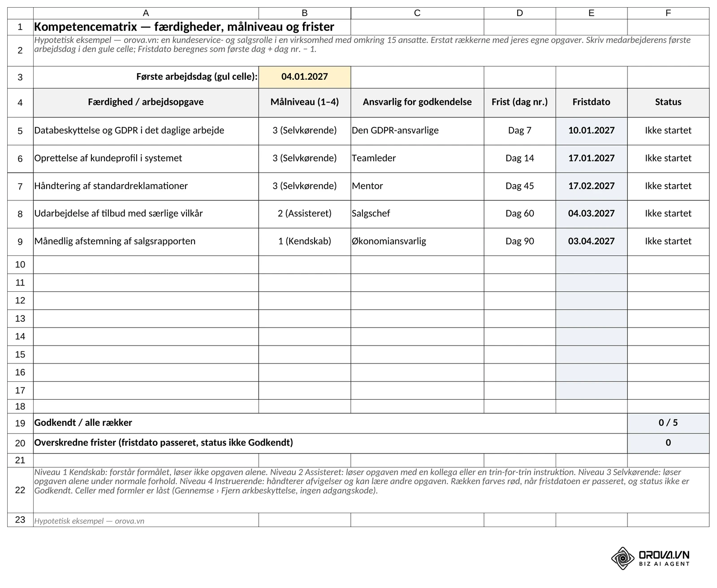
Task: Select the date cell 03.04.2027
Action: 592,242
